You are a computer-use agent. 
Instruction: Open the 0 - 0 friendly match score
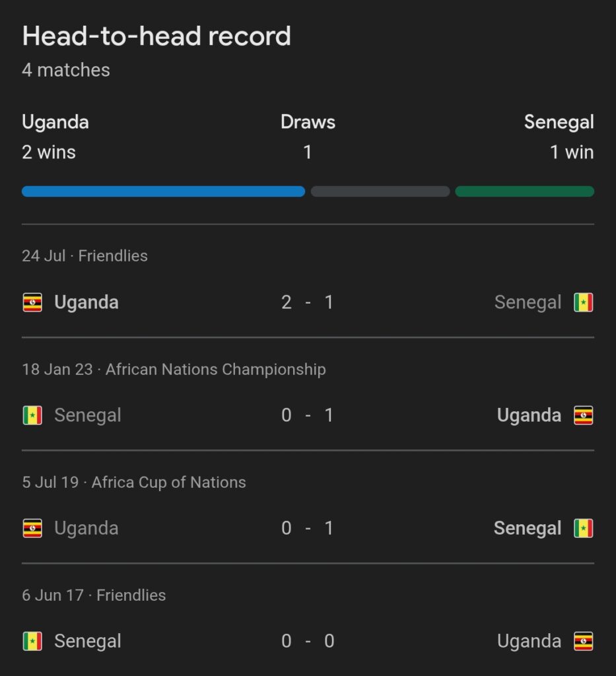coord(308,641)
